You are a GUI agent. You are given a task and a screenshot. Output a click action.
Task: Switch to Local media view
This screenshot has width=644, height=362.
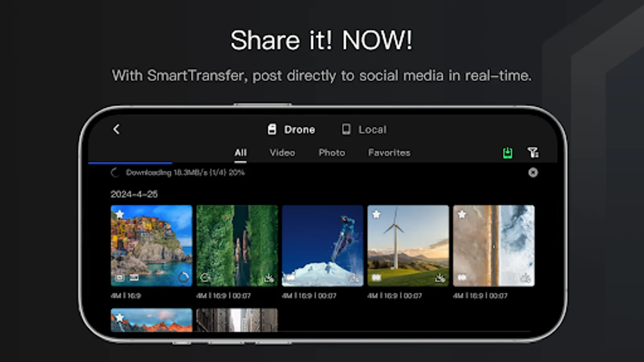pos(372,129)
